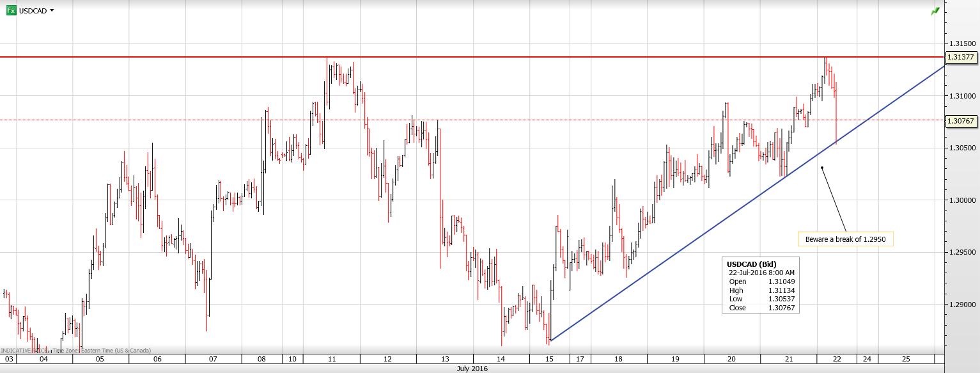Click the 1.30000 price axis label
The height and width of the screenshot is (373, 980).
961,200
